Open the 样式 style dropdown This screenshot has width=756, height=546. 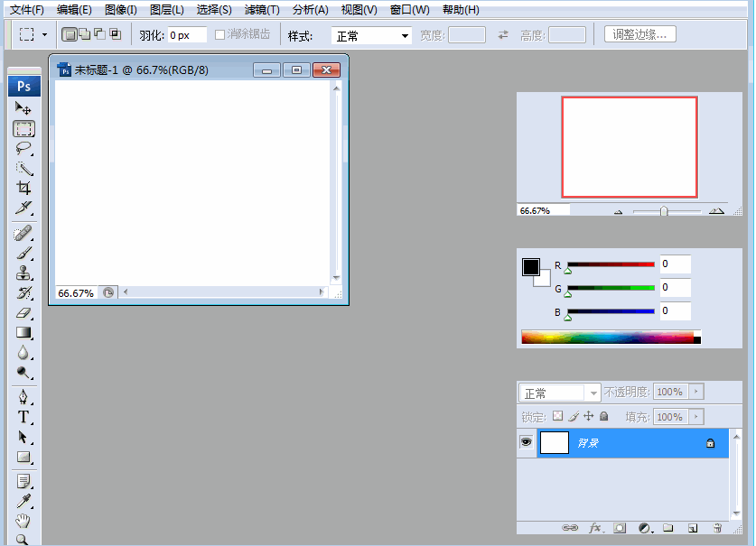click(371, 36)
